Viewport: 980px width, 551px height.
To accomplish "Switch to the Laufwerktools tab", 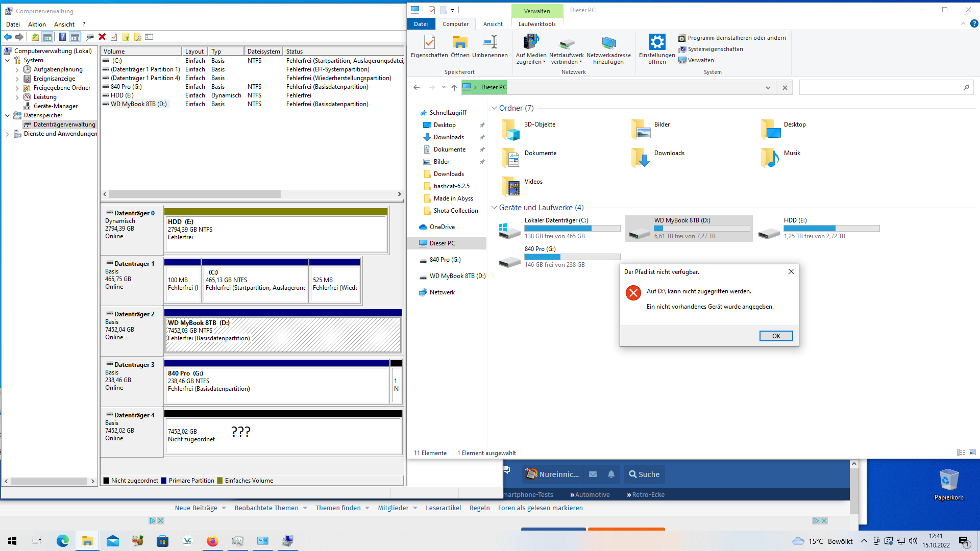I will click(537, 24).
